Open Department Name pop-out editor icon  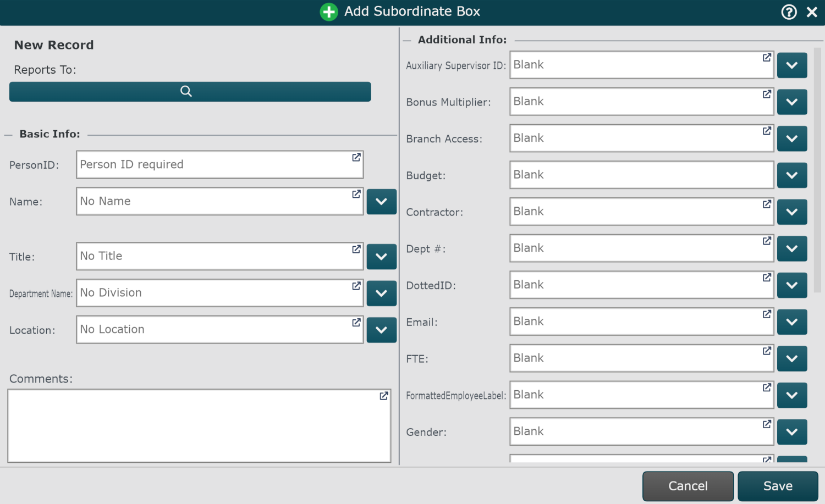pyautogui.click(x=356, y=286)
